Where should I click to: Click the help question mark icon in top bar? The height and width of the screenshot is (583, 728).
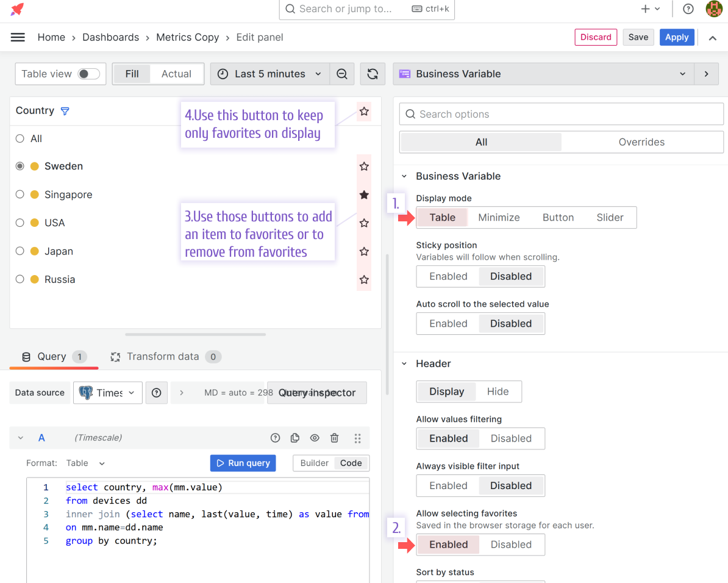click(688, 9)
